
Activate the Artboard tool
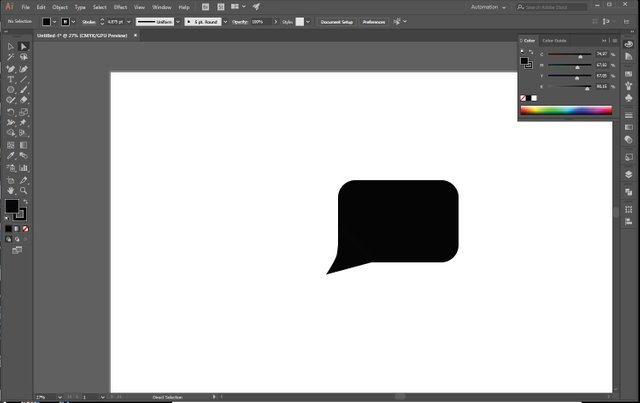(11, 180)
